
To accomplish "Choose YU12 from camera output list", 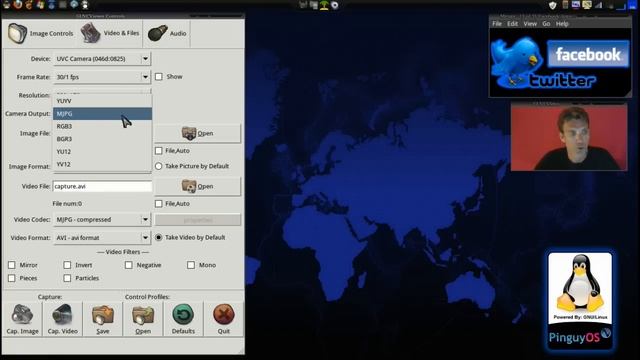I will tap(102, 152).
